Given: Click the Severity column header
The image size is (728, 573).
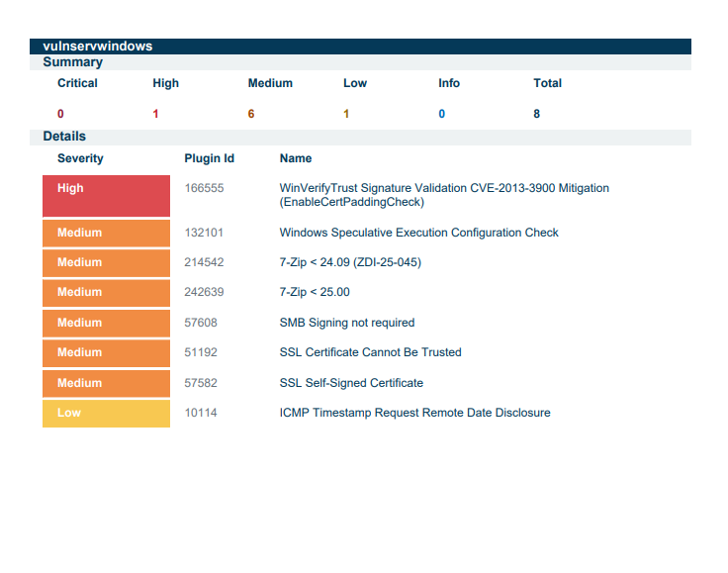Looking at the screenshot, I should tap(80, 158).
